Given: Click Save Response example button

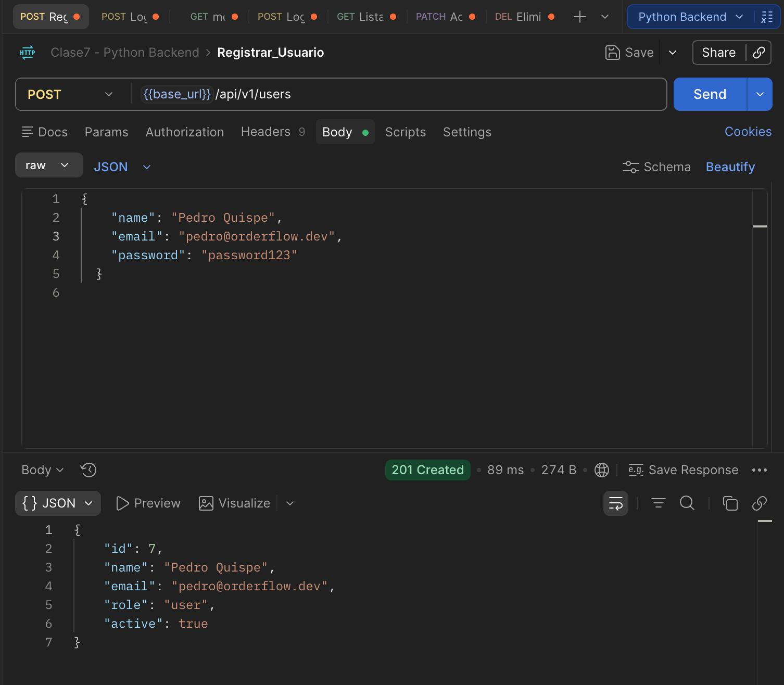Looking at the screenshot, I should [683, 470].
